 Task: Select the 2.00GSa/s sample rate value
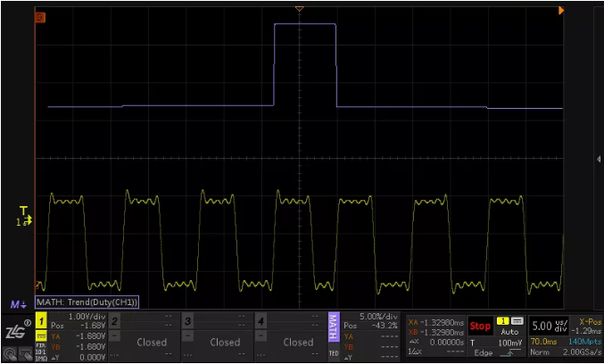point(582,352)
